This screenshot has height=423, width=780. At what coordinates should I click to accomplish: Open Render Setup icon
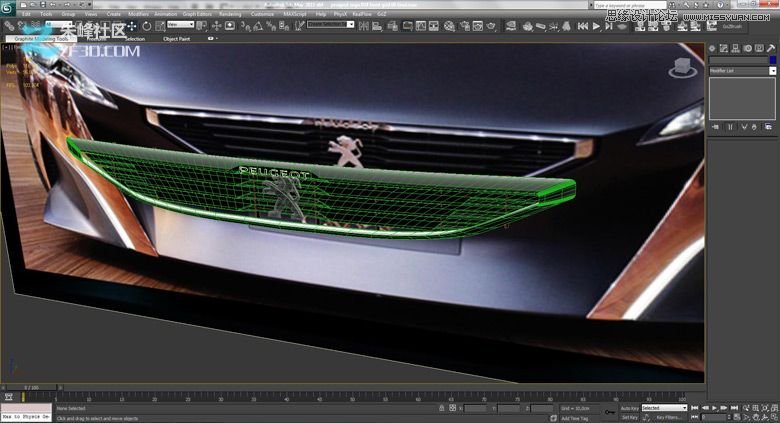point(465,26)
